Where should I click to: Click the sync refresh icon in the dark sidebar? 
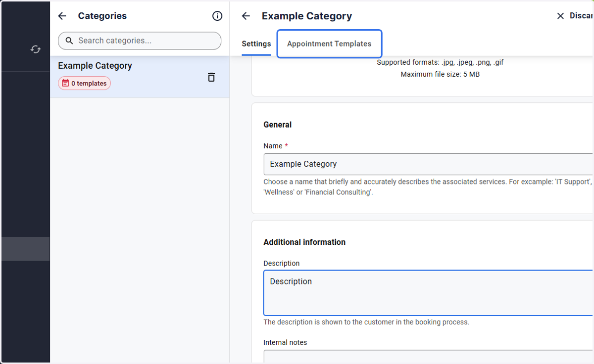pos(36,49)
